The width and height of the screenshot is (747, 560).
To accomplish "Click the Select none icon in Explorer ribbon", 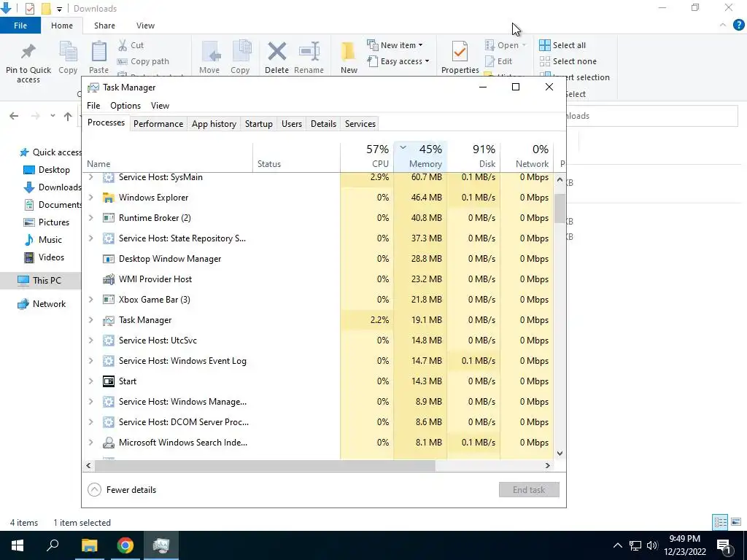I will 544,61.
